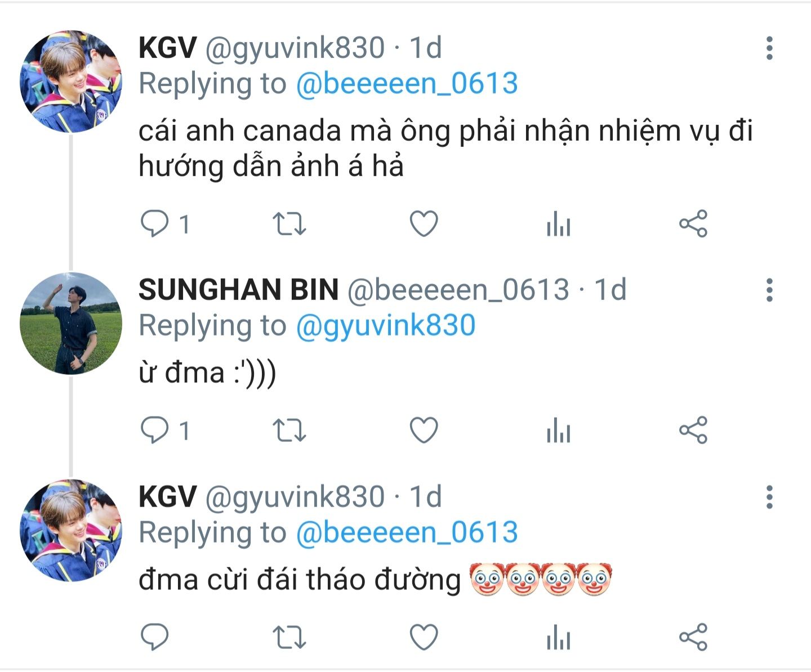Open @gyuvink830 mention in SUNGHAN BIN's reply
The height and width of the screenshot is (672, 811).
tap(386, 326)
